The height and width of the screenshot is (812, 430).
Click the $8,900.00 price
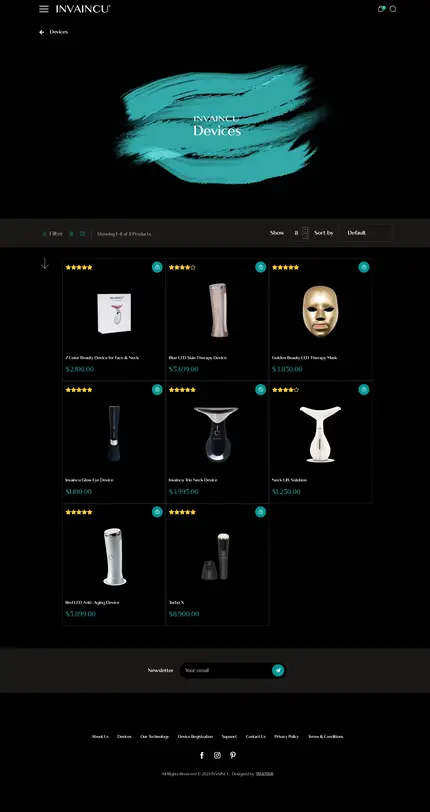184,614
